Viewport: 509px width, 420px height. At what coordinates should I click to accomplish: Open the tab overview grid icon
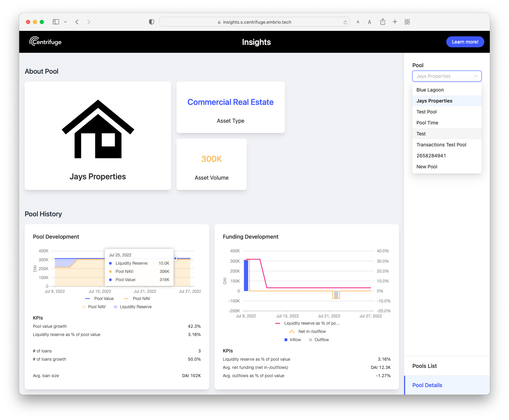pyautogui.click(x=407, y=22)
